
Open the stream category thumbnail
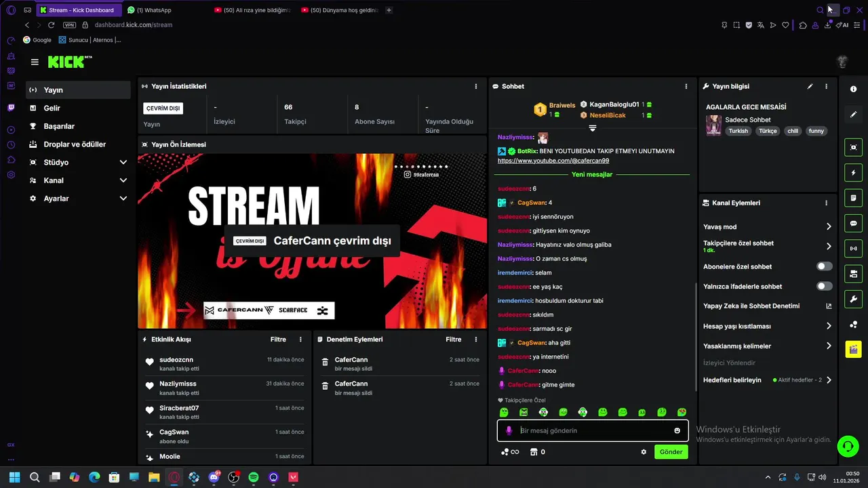click(x=713, y=125)
